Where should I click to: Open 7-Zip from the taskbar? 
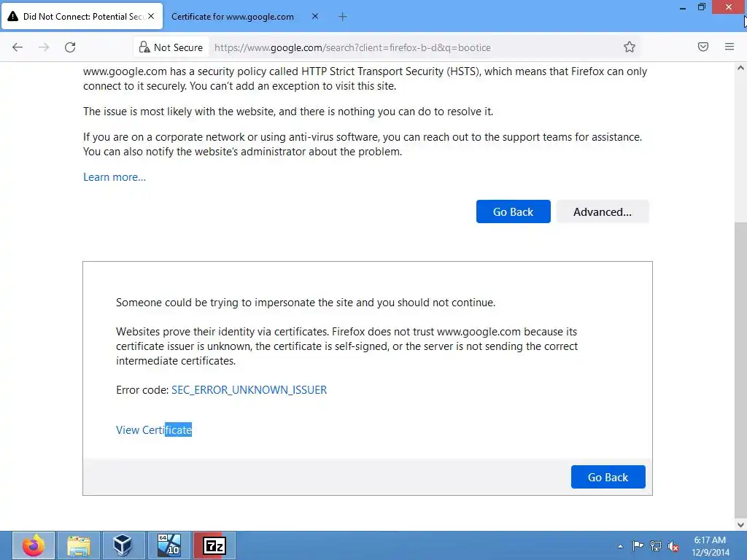214,545
